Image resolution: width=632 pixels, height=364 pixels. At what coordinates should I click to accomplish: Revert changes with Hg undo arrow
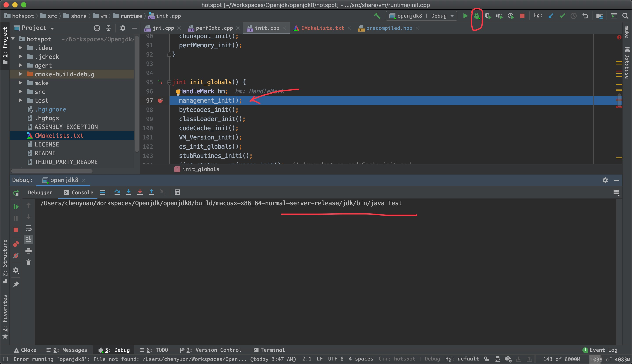pos(585,16)
